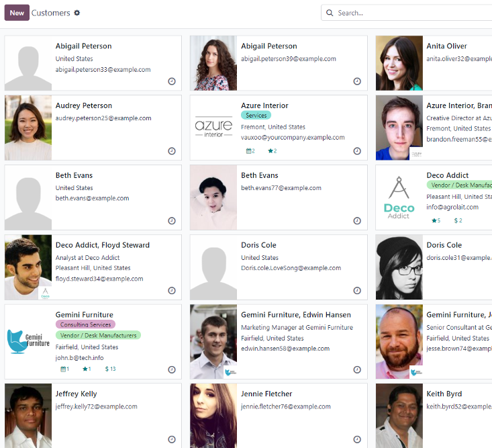This screenshot has height=448, width=492.
Task: Click Marketing Manager at Gemini Furniture text
Action: [297, 328]
